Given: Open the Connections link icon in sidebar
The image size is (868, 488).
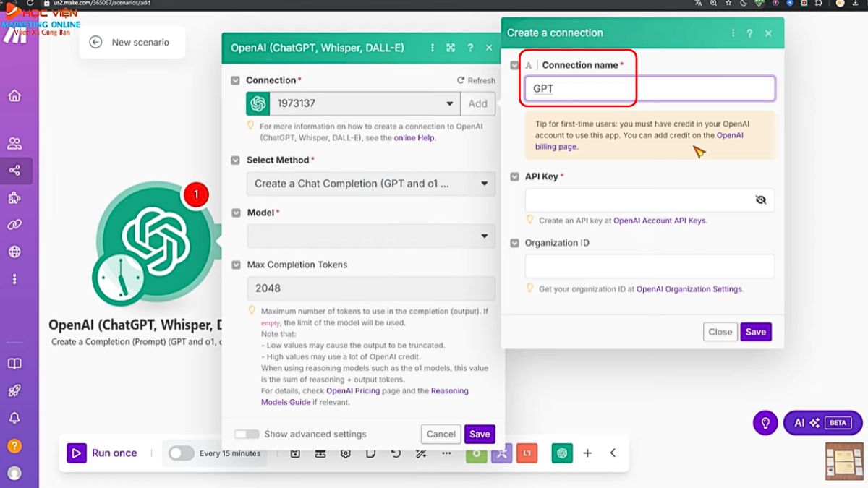Looking at the screenshot, I should click(x=14, y=225).
